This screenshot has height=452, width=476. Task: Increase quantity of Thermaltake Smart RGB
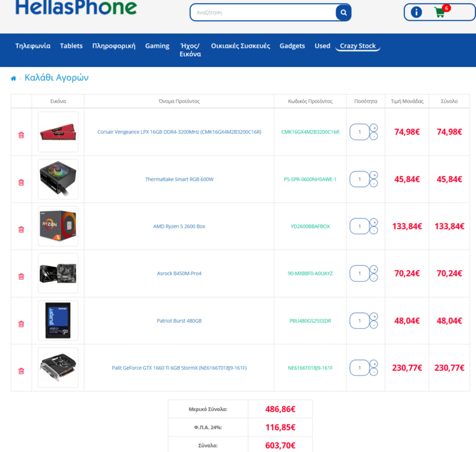[x=374, y=175]
